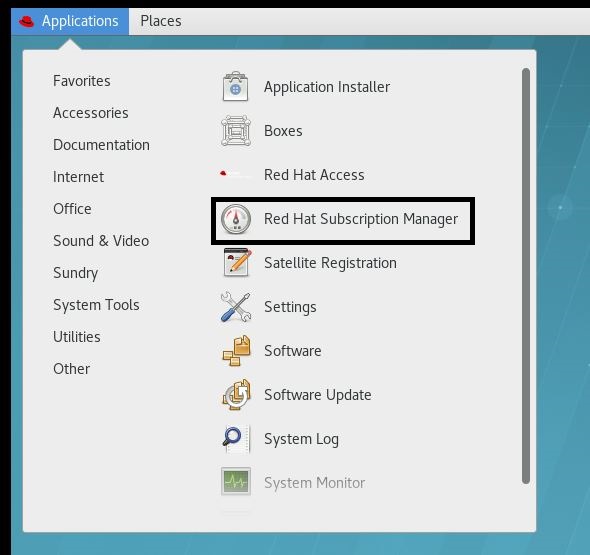Open Red Hat Subscription Manager gauge icon
Screen dimensions: 590x555
236,219
